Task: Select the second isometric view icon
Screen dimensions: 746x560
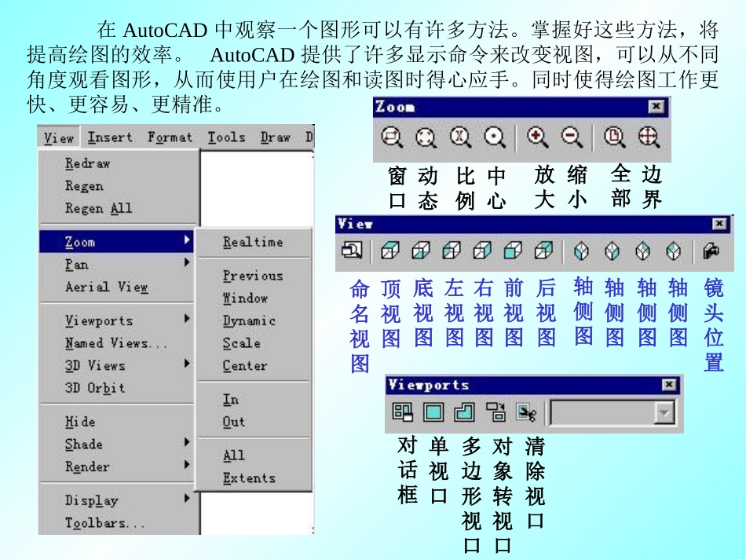Action: pos(612,251)
